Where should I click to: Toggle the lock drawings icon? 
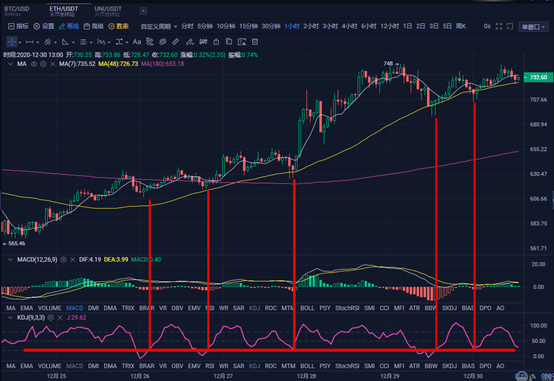coord(216,42)
